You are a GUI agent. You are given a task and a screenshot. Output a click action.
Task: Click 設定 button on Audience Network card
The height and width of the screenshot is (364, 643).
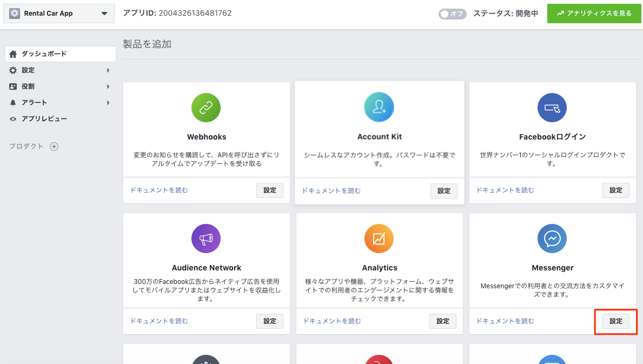click(270, 321)
